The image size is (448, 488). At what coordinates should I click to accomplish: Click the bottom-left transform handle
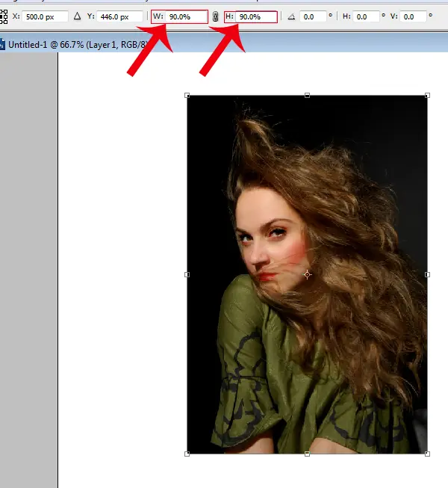click(187, 454)
